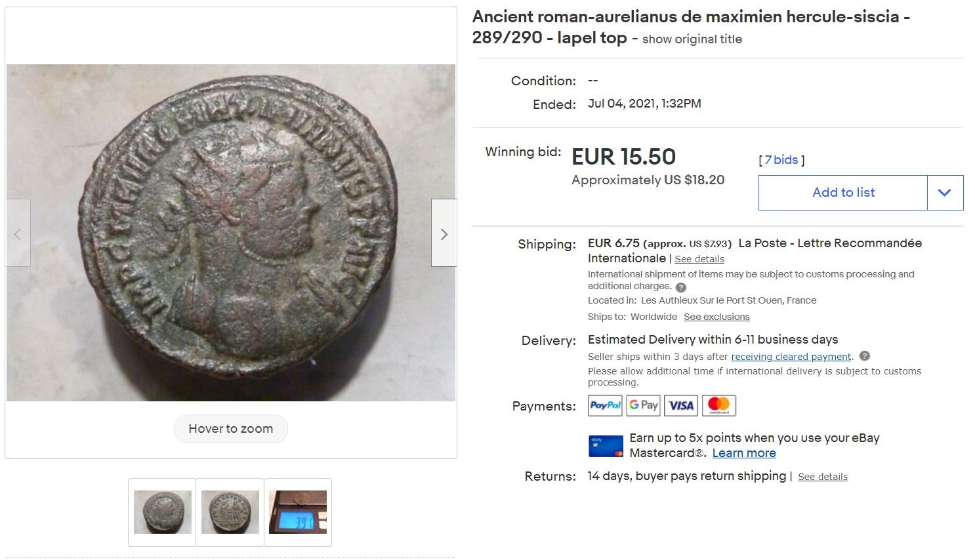The width and height of the screenshot is (975, 560).
Task: Open the See exclusions link
Action: 716,317
